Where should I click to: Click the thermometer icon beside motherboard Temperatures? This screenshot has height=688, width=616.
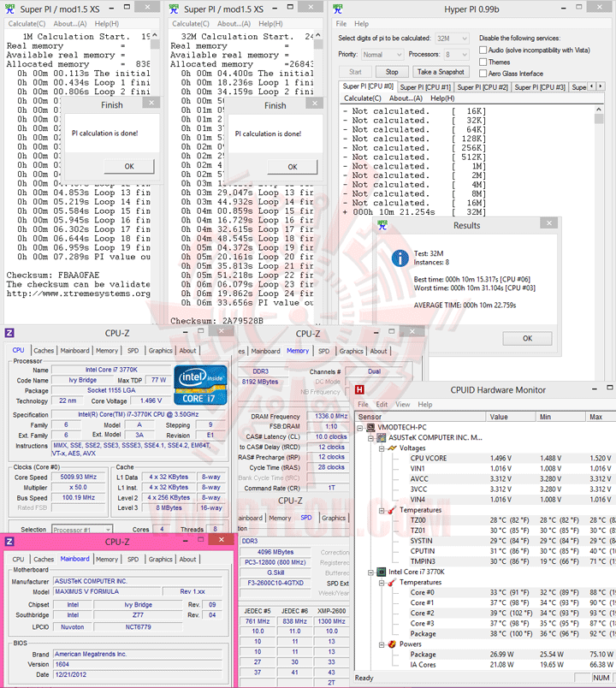tap(392, 510)
